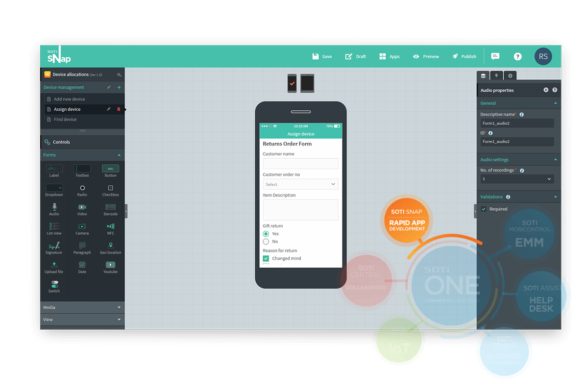
Task: Open the properties layers tab
Action: (x=483, y=75)
